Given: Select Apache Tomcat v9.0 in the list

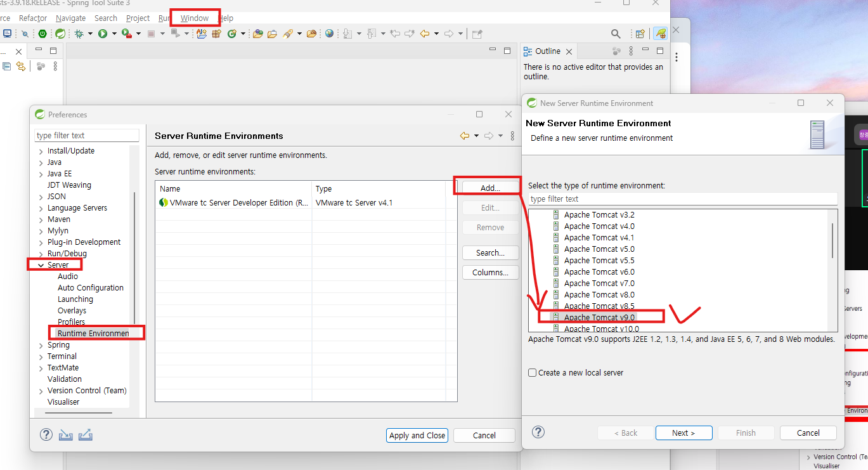Looking at the screenshot, I should 599,317.
